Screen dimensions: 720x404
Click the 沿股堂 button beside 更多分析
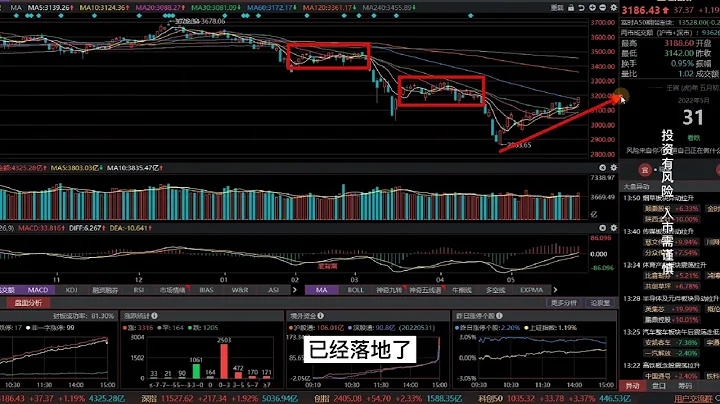[600, 303]
